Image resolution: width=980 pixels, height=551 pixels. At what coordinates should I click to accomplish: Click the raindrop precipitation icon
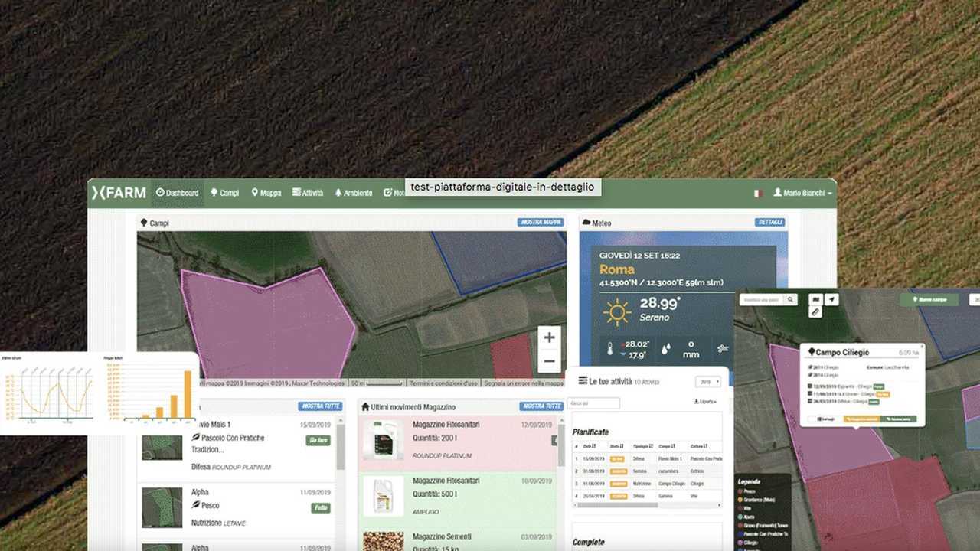(x=667, y=348)
